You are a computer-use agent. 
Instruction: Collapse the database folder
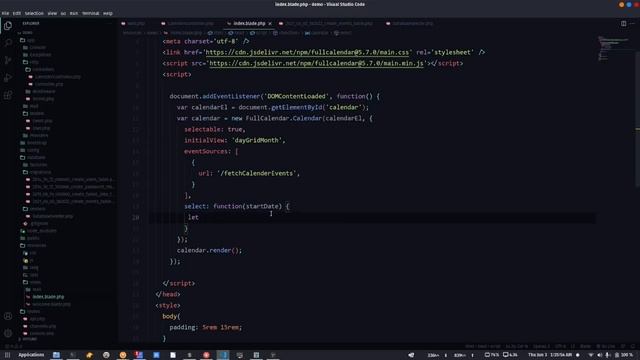[x=33, y=158]
